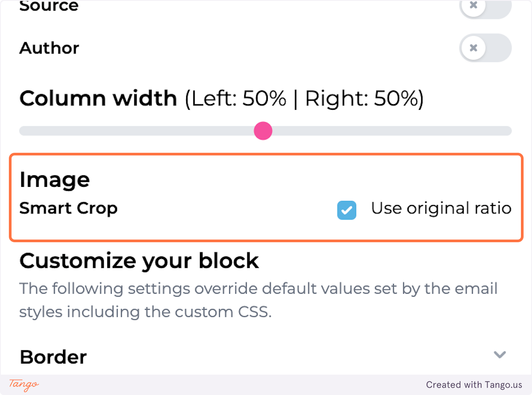
Task: Click the Use original ratio label text
Action: (441, 208)
